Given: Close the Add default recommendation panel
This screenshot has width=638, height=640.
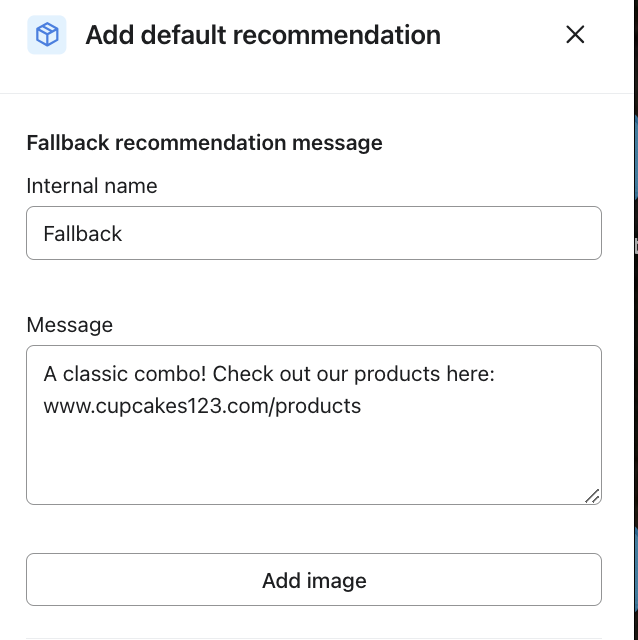Looking at the screenshot, I should (575, 35).
